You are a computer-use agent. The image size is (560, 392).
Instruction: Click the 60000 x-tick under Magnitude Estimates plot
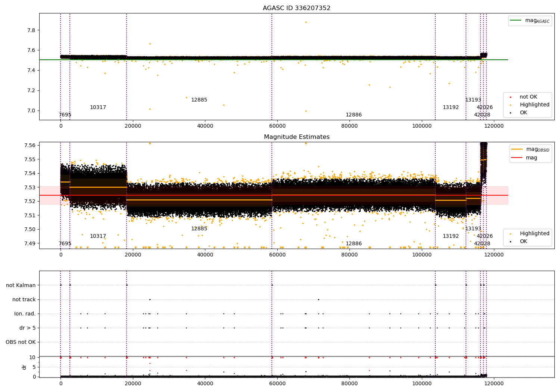pyautogui.click(x=277, y=255)
